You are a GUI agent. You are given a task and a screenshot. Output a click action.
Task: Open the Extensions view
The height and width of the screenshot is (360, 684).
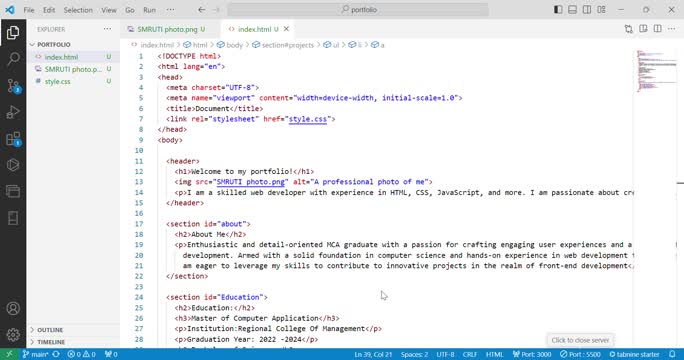coord(13,139)
